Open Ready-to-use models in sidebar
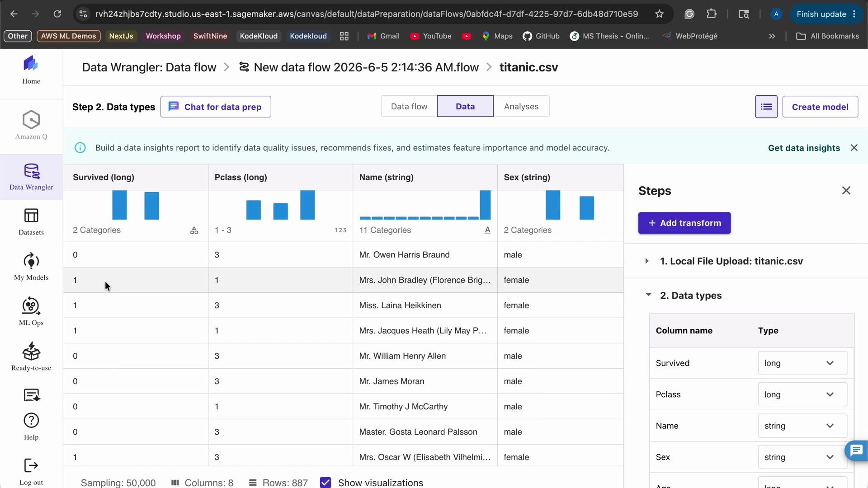This screenshot has height=488, width=868. (31, 357)
